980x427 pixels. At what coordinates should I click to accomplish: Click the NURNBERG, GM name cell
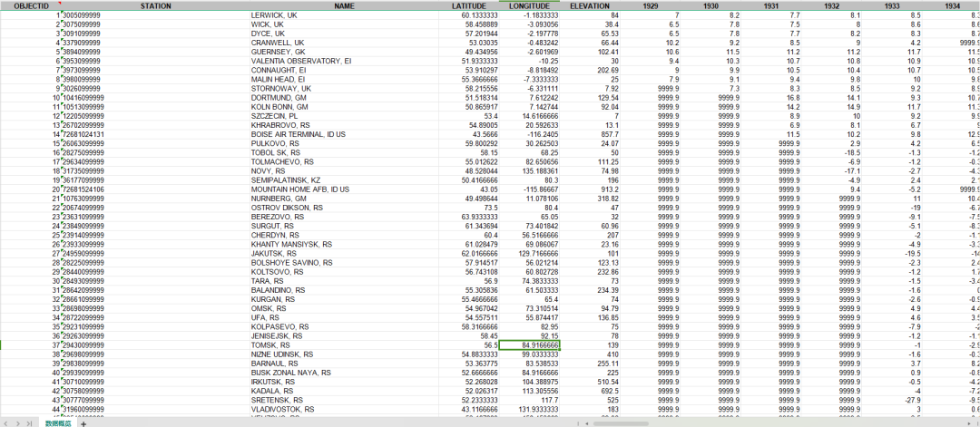pyautogui.click(x=344, y=199)
